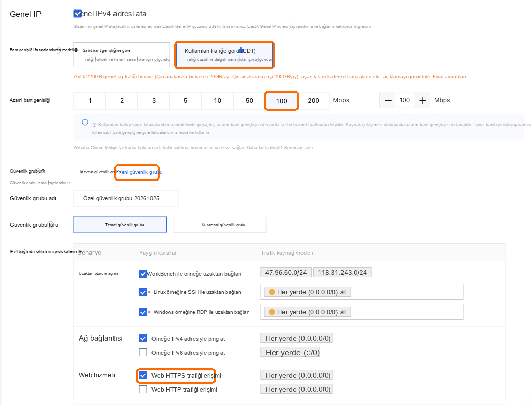
Task: Click the RDP traffic source input box
Action: point(362,312)
